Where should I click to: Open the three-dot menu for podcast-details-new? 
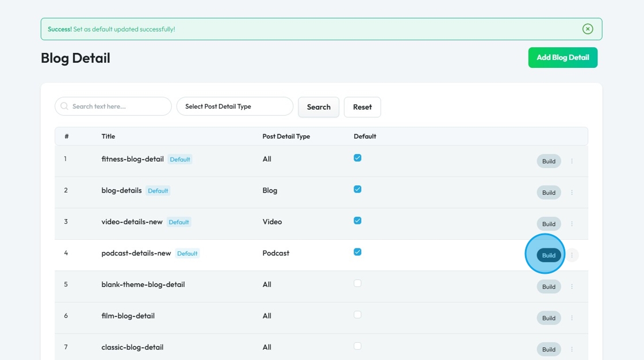572,255
